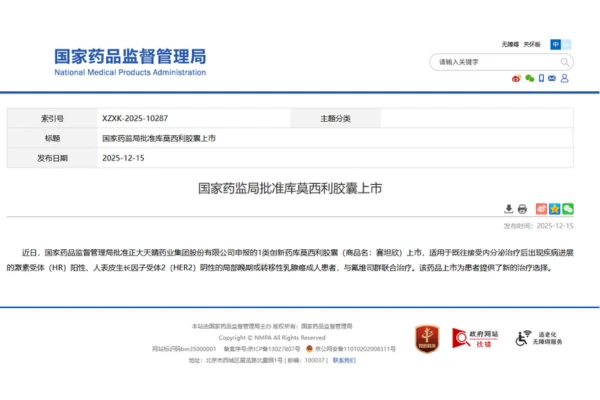The width and height of the screenshot is (600, 400).
Task: Open the Weibo icon in header
Action: pos(516,78)
